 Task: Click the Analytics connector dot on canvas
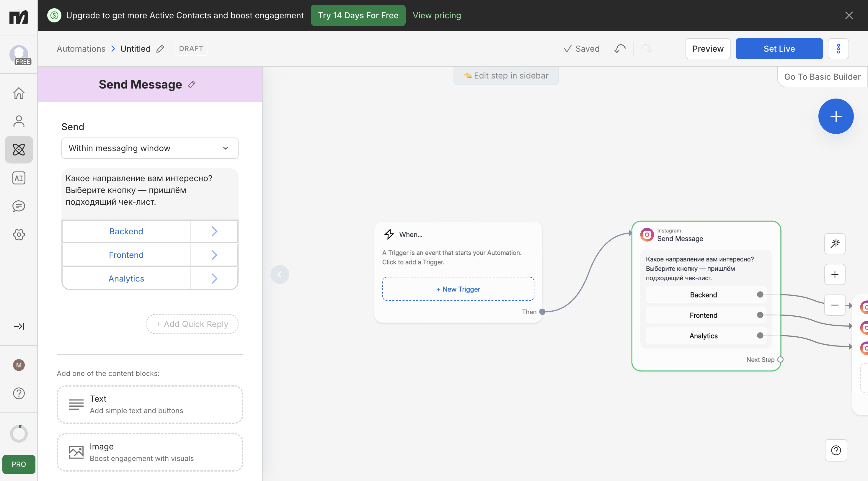(760, 336)
